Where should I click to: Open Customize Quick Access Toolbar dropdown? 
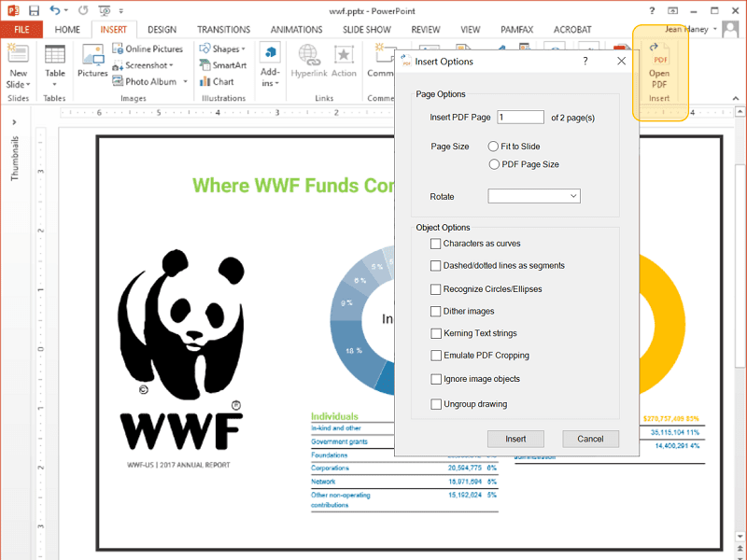tap(121, 10)
